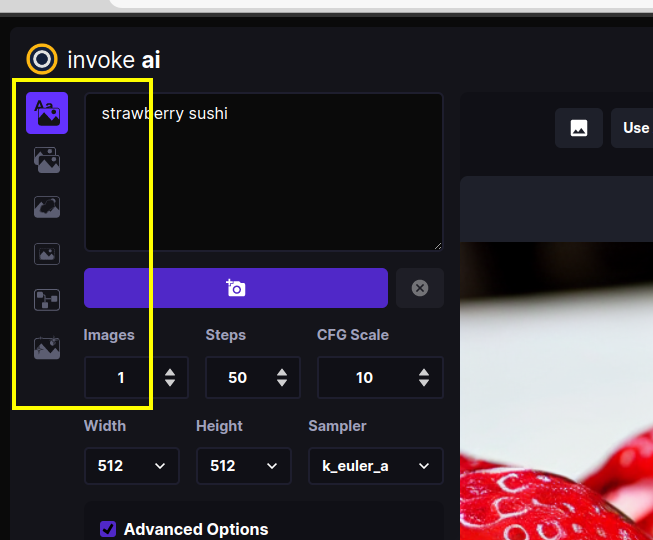Click the Use button above the preview
Viewport: 653px width, 540px height.
(634, 128)
